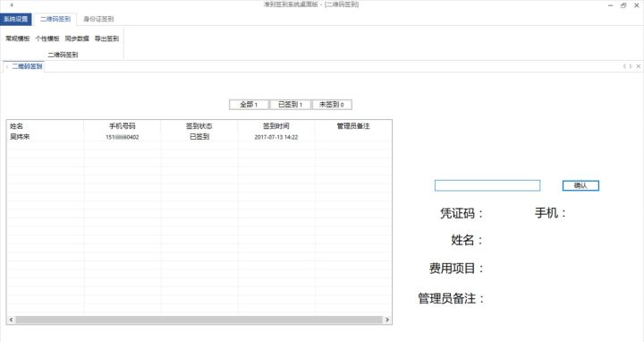The height and width of the screenshot is (342, 644).
Task: Open the 系统设置 ribbon tab
Action: pyautogui.click(x=15, y=19)
